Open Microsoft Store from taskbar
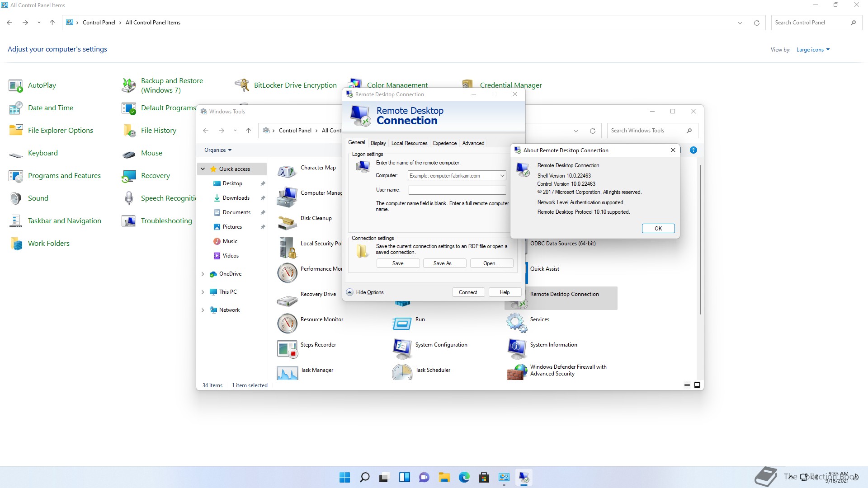The height and width of the screenshot is (488, 868). 484,477
